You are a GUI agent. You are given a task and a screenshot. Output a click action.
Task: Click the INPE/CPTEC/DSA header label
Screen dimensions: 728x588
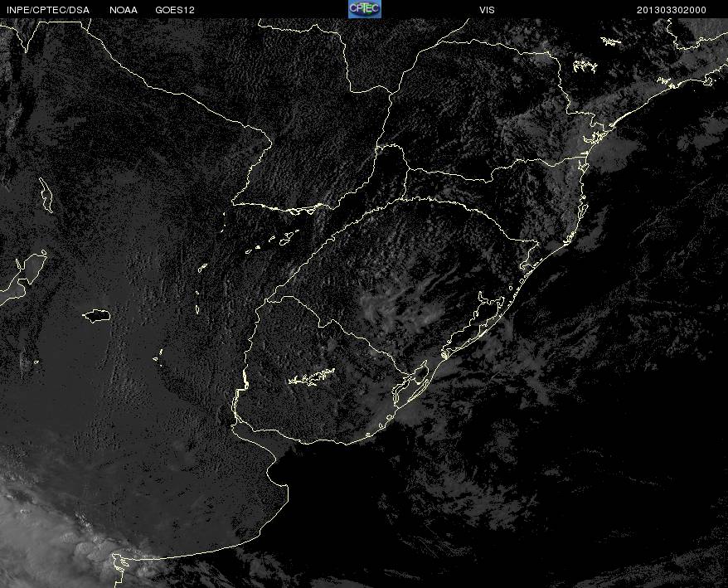48,10
